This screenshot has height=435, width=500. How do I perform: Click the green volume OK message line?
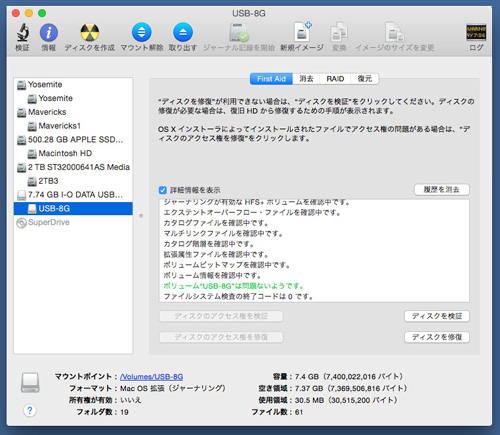[x=233, y=286]
